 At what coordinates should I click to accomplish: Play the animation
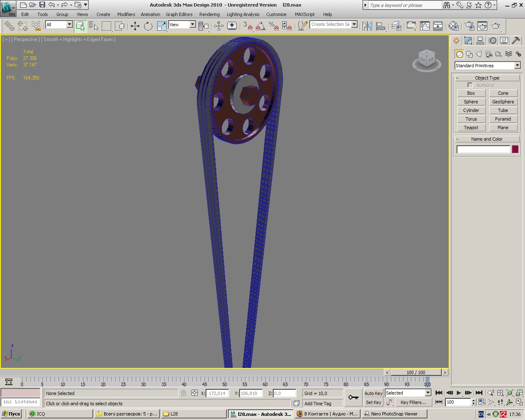(459, 393)
